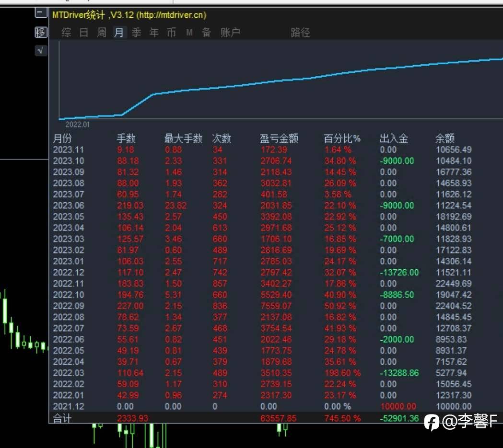Click the 路径 path button
The image size is (503, 448).
coord(300,33)
